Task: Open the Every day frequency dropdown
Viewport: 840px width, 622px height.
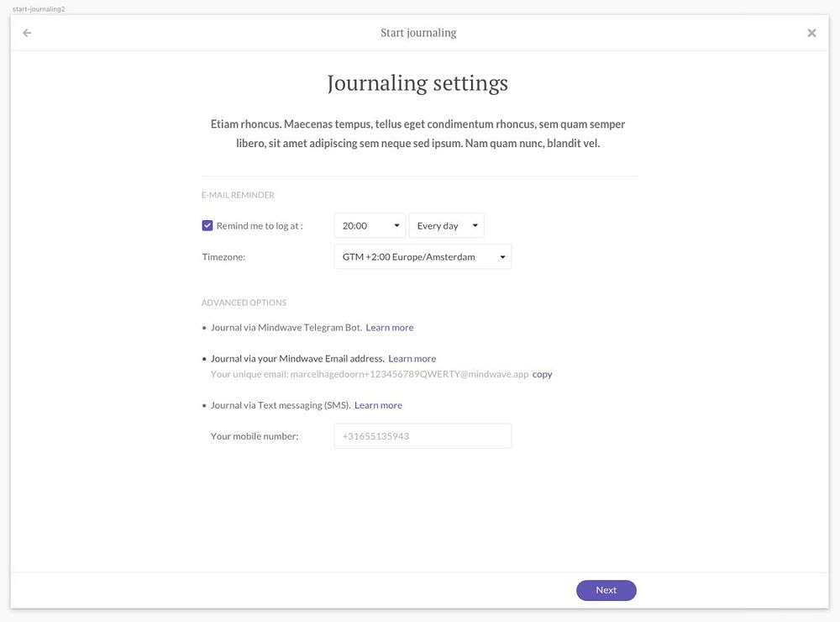Action: coord(446,225)
